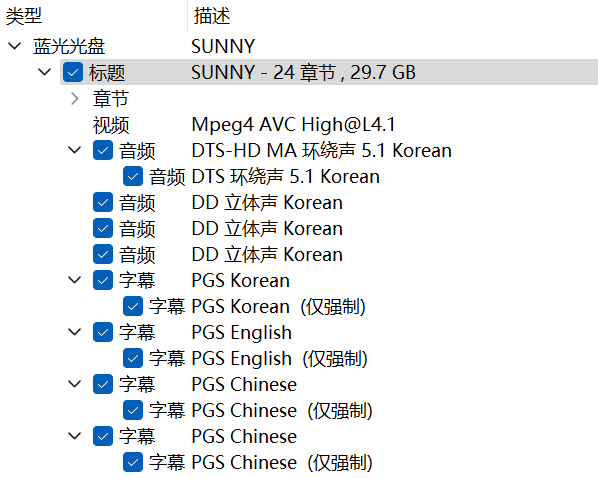Select the 蓝光光盘 SUNNY root row
Image resolution: width=598 pixels, height=478 pixels.
[x=299, y=46]
